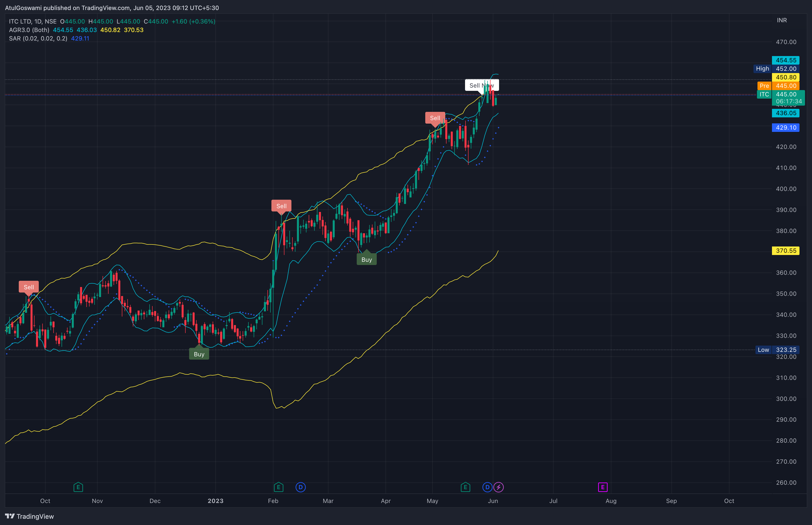The image size is (812, 525).
Task: Click the INR currency label
Action: (x=782, y=20)
